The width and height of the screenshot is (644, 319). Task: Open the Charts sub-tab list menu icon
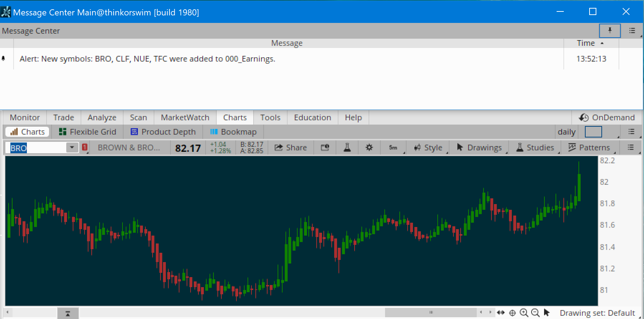631,132
